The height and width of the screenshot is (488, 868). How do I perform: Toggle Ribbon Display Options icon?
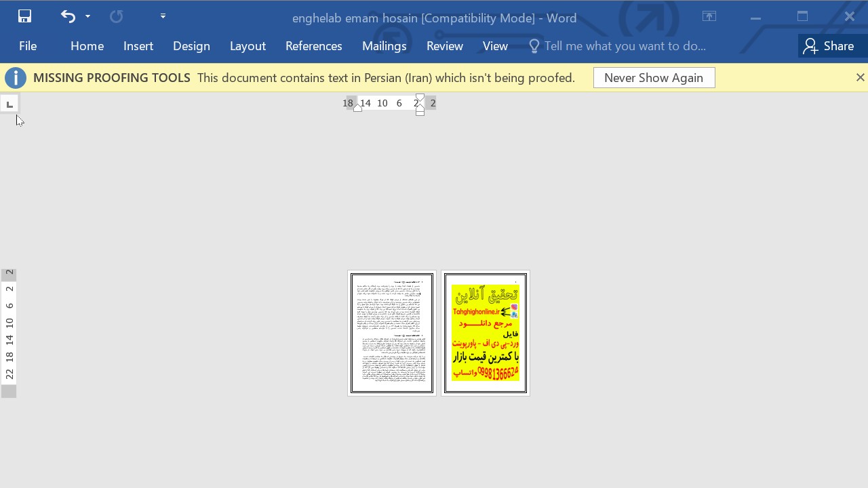709,16
